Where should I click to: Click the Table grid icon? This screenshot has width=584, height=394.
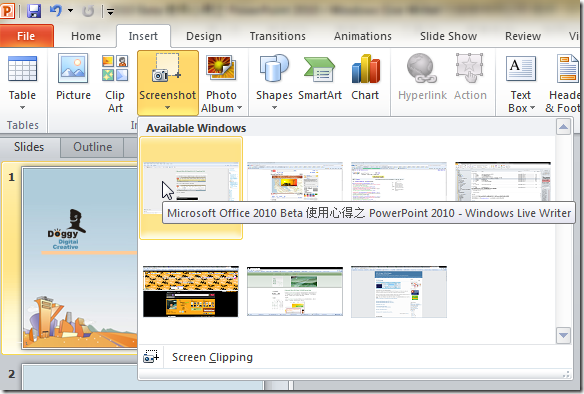click(x=22, y=69)
